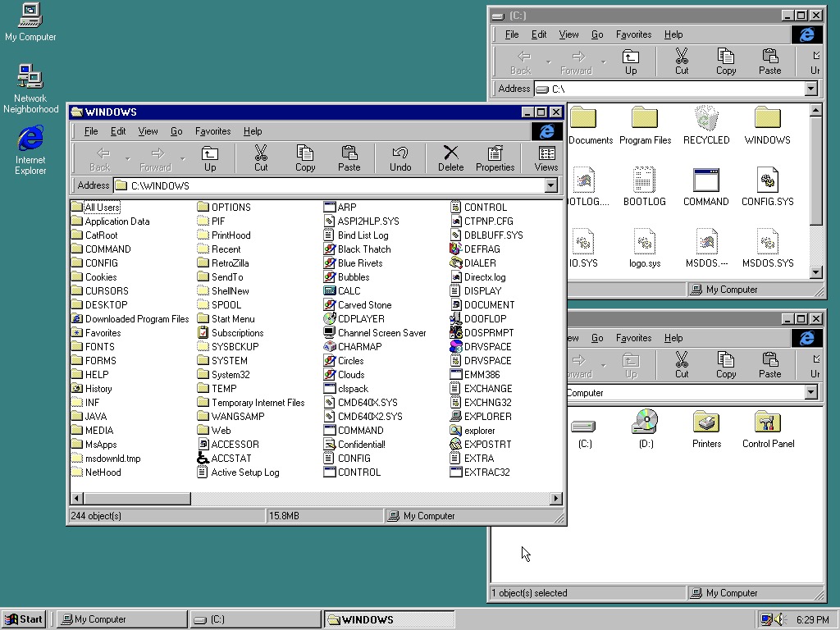Viewport: 840px width, 630px height.
Task: Select the ACCSTAT accessibility file
Action: pyautogui.click(x=225, y=458)
